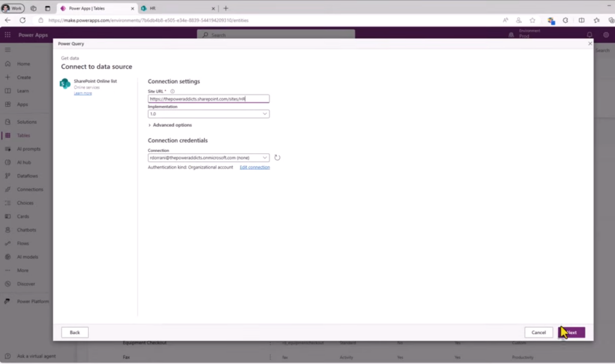The height and width of the screenshot is (364, 615).
Task: Open the Work profile button
Action: (x=13, y=8)
